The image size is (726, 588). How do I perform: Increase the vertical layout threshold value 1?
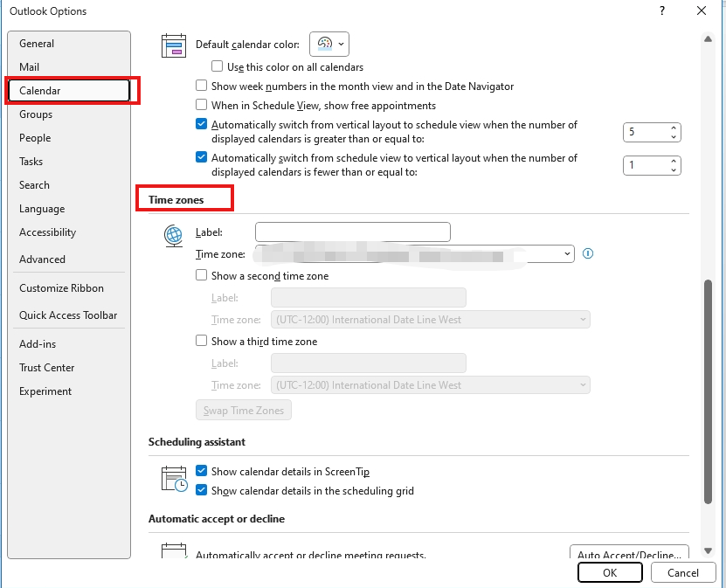674,161
